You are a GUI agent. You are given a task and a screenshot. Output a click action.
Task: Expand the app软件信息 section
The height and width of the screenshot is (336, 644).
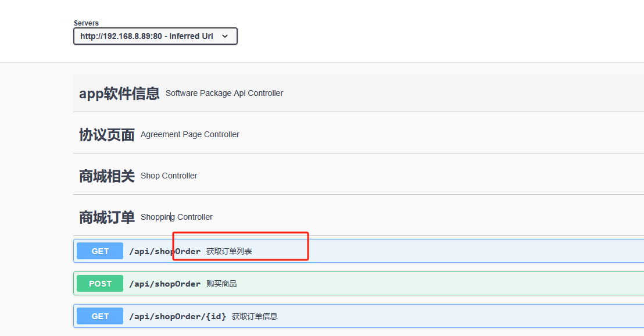tap(119, 93)
